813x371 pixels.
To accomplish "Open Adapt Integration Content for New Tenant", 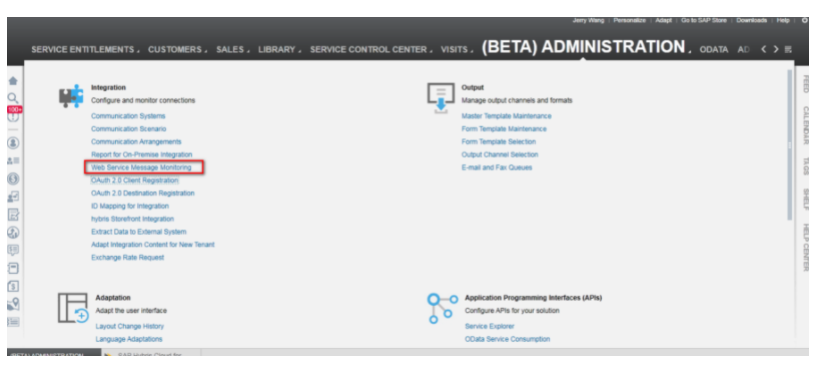I will click(x=152, y=245).
